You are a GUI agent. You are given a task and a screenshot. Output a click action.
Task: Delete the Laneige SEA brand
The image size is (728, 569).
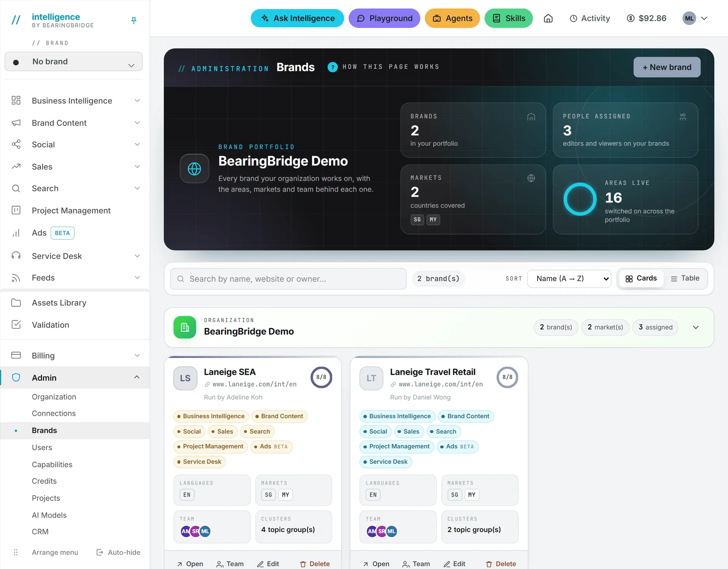314,564
